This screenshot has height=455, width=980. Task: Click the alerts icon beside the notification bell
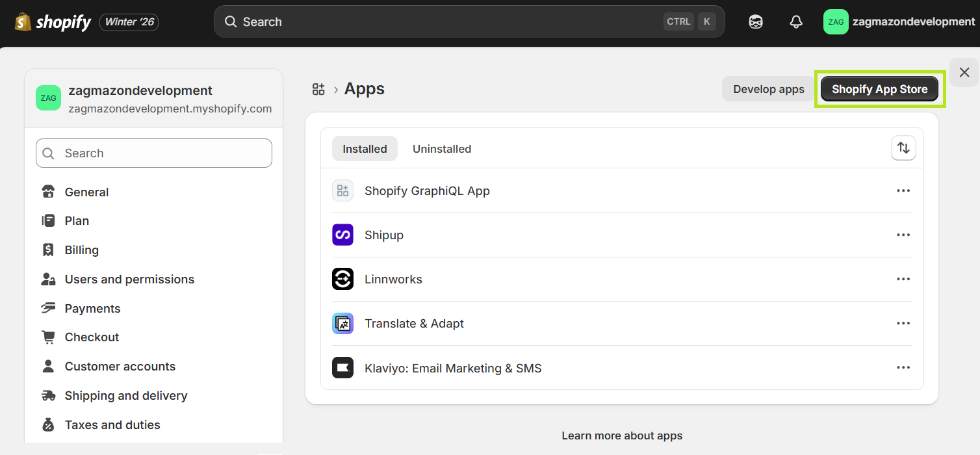pos(755,21)
